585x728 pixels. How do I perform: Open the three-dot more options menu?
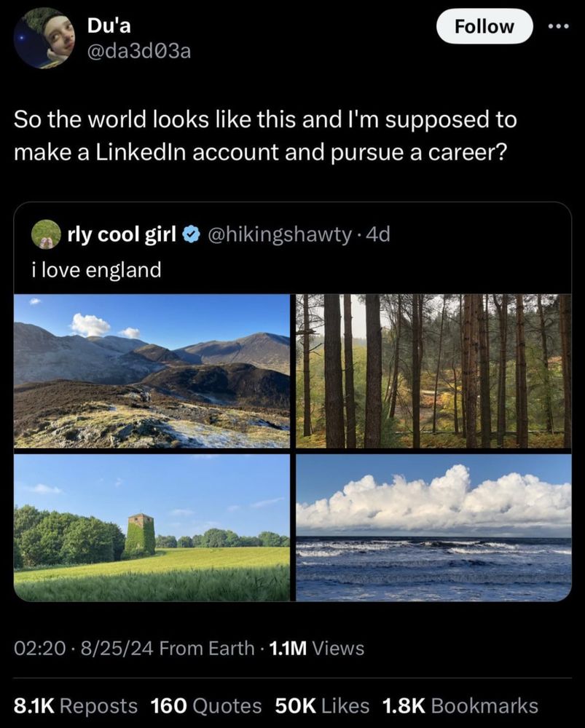[558, 25]
